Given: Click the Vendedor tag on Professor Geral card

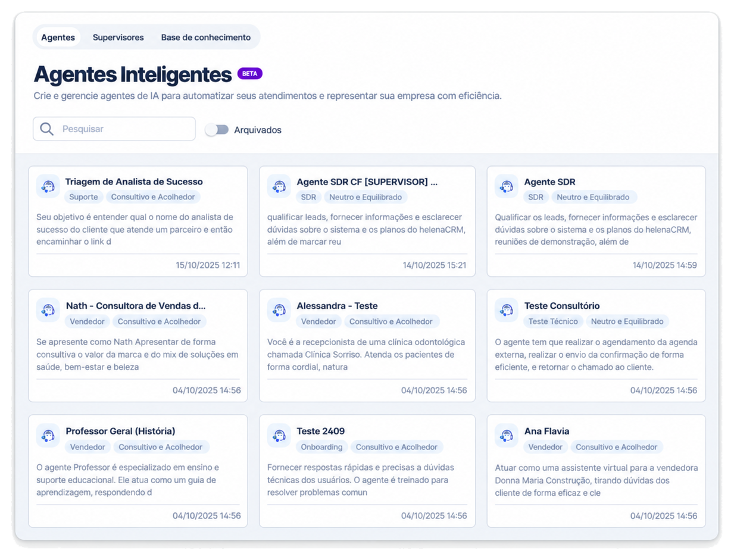Looking at the screenshot, I should tap(88, 447).
